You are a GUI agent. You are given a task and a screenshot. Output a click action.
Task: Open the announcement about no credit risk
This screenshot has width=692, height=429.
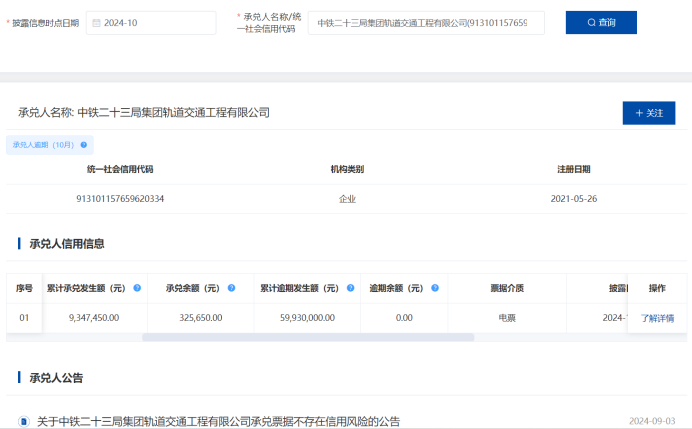click(x=218, y=421)
